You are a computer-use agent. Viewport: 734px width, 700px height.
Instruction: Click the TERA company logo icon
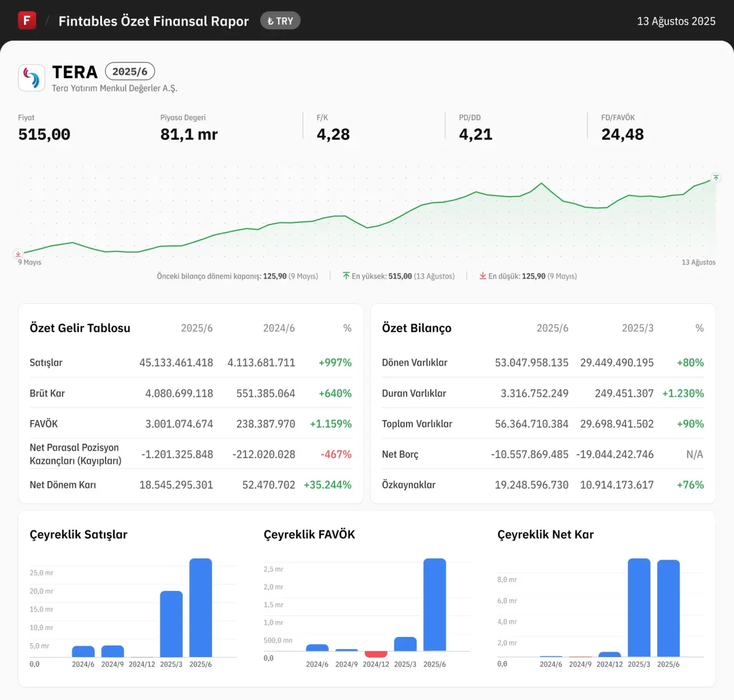click(32, 77)
